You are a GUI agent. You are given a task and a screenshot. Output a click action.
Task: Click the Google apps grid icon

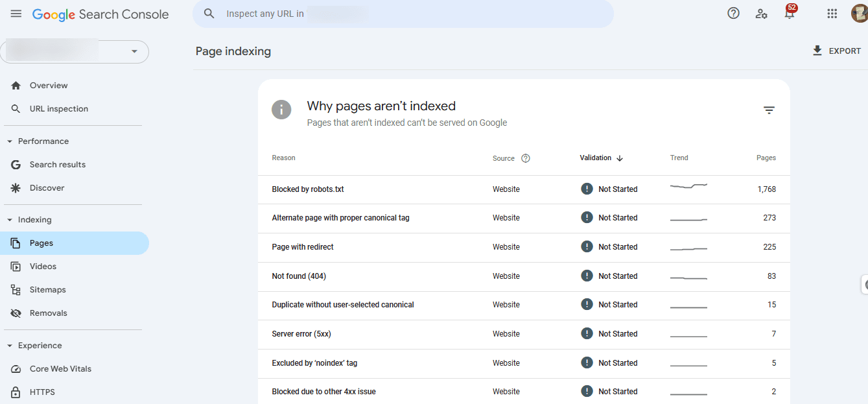(x=832, y=13)
